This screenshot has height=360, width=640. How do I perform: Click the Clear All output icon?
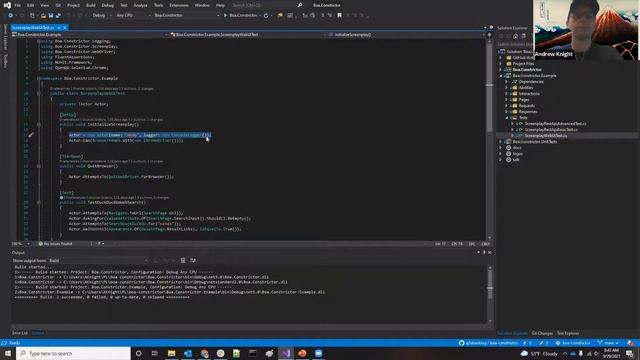coord(183,260)
